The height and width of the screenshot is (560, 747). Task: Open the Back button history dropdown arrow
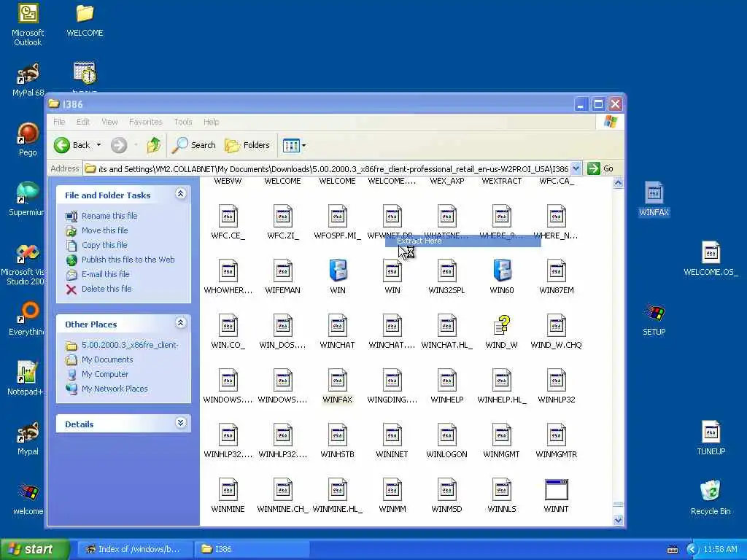coord(98,145)
